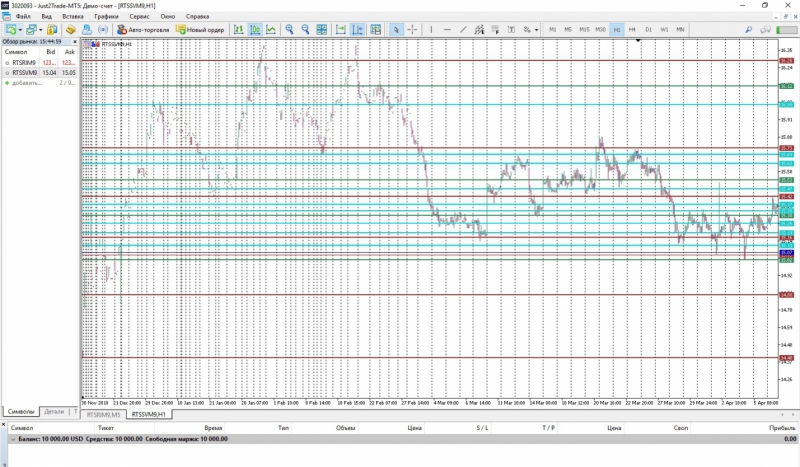Switch timeframe to H4
The width and height of the screenshot is (800, 467).
click(x=632, y=30)
